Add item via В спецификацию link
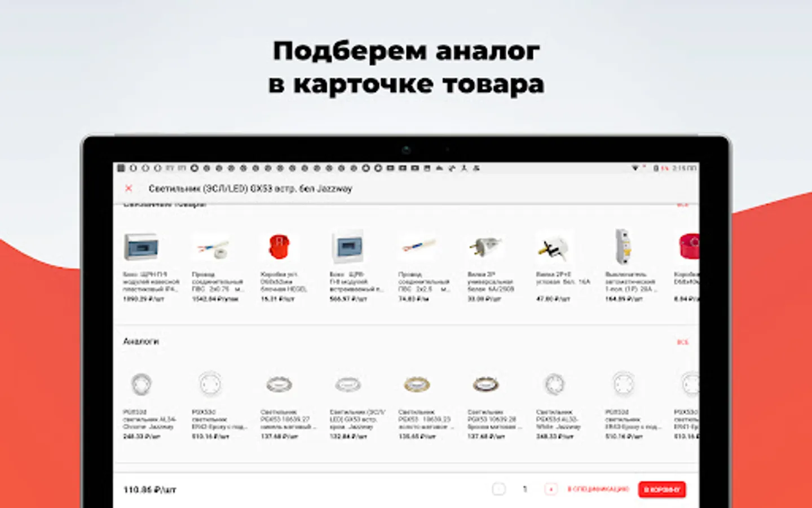The height and width of the screenshot is (508, 812). [x=598, y=489]
